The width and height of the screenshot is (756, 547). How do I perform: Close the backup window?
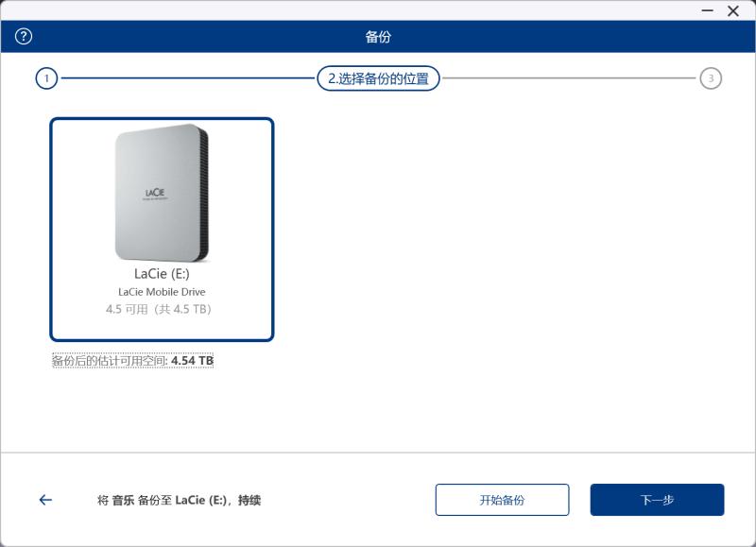(x=733, y=11)
